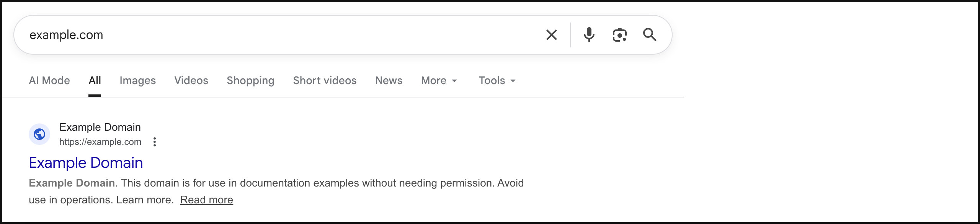Expand the More dropdown
This screenshot has width=980, height=224.
click(x=439, y=81)
